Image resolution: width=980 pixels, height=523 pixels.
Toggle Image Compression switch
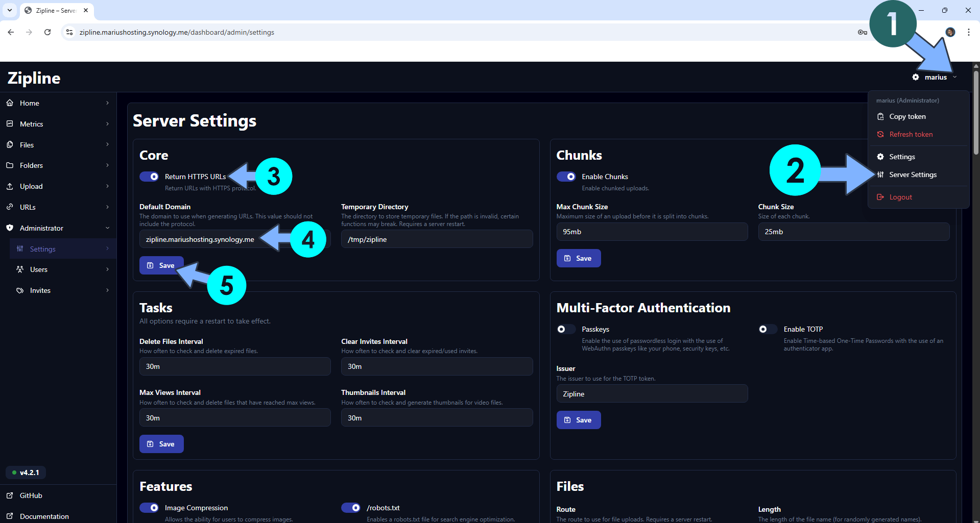149,508
